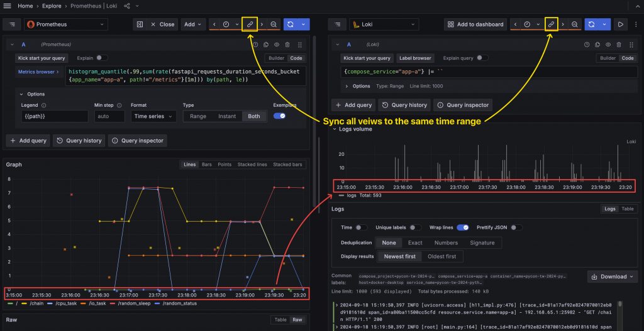Open the Metrics browser
This screenshot has width=644, height=331.
[x=38, y=72]
